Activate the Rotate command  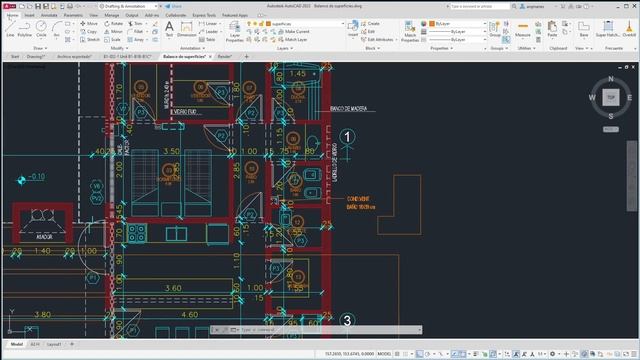click(x=113, y=24)
